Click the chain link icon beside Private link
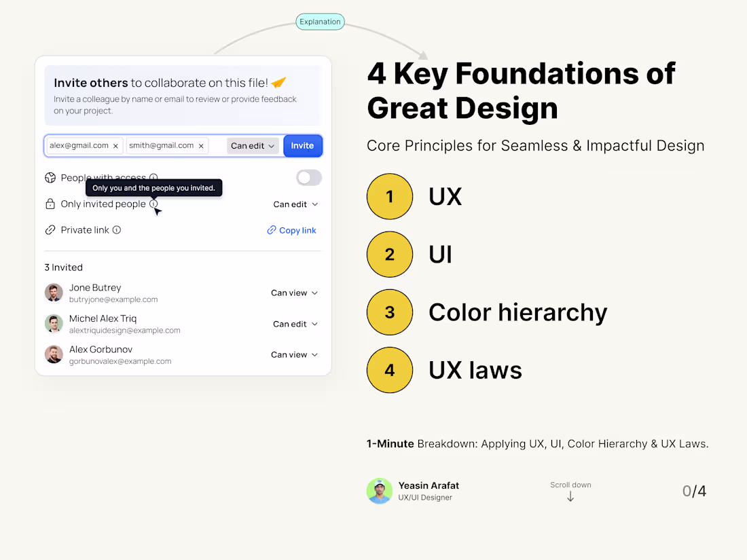This screenshot has height=560, width=747. coord(50,229)
